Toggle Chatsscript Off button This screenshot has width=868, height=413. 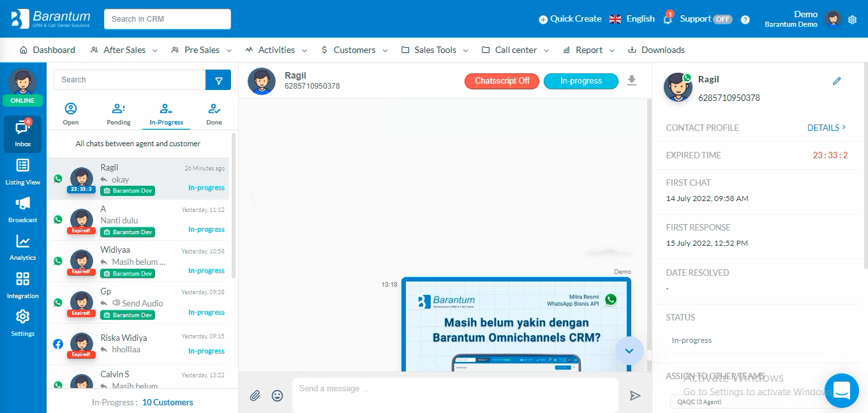coord(502,81)
